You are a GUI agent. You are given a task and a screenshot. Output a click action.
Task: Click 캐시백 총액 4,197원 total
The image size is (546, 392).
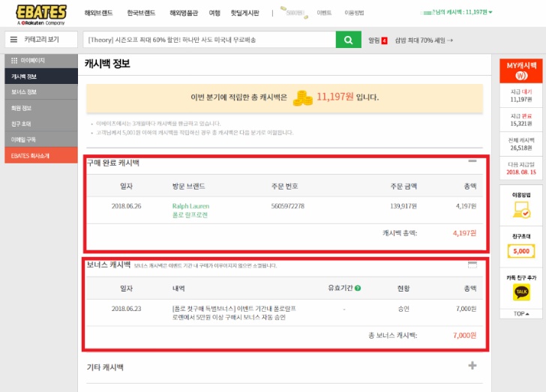click(x=464, y=233)
